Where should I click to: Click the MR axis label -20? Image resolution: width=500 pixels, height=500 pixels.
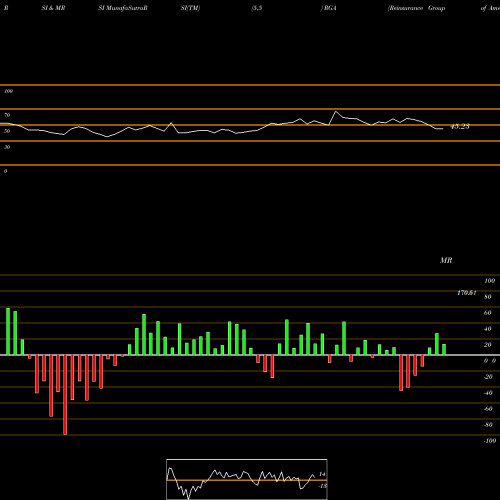point(488,377)
